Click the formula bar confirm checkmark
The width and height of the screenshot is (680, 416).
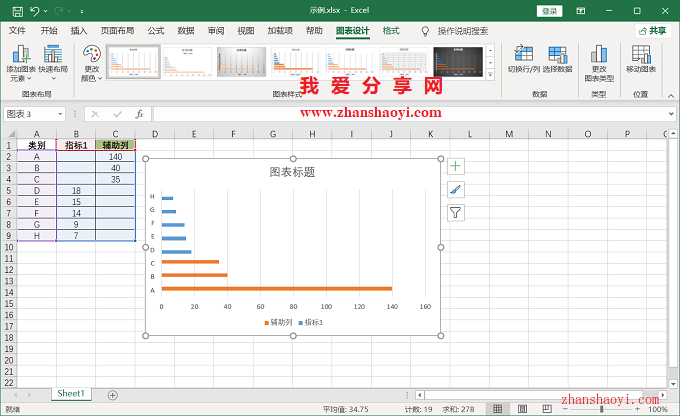pos(118,114)
